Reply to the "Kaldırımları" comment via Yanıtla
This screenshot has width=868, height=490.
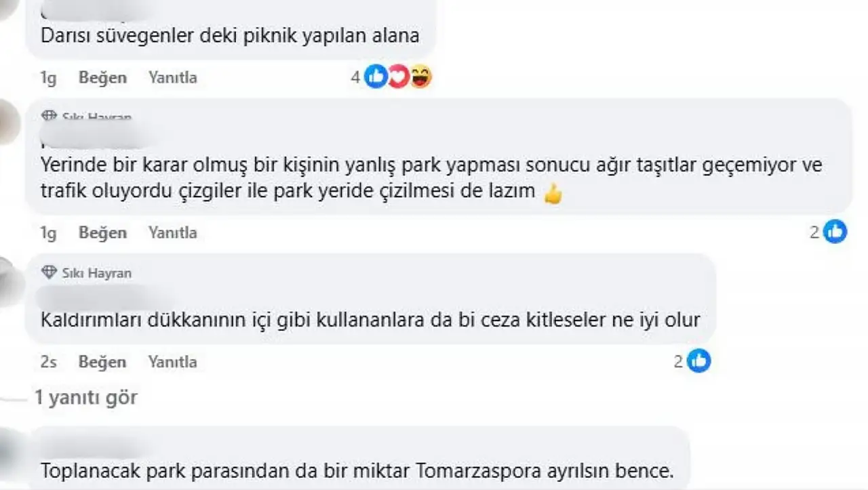[x=172, y=362]
